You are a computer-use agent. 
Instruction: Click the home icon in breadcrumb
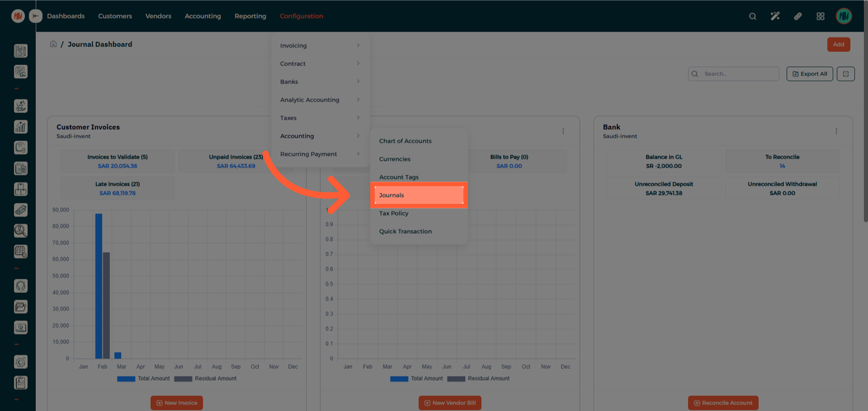[x=53, y=44]
